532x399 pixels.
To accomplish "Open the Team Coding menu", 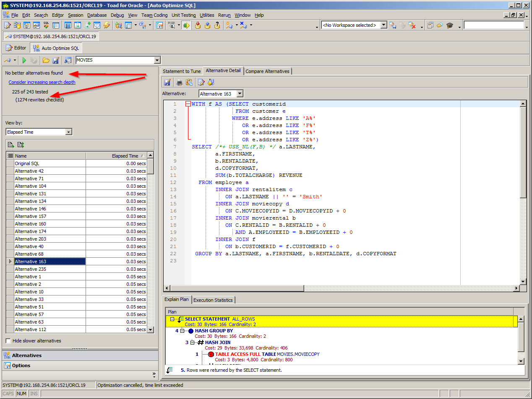I will (x=154, y=15).
